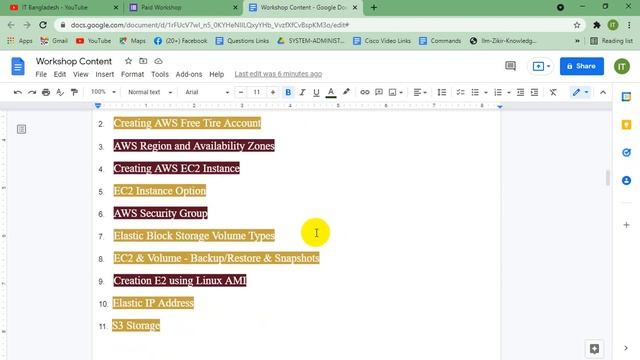Open Contacts in the side panel
This screenshot has height=360, width=640.
tap(626, 180)
